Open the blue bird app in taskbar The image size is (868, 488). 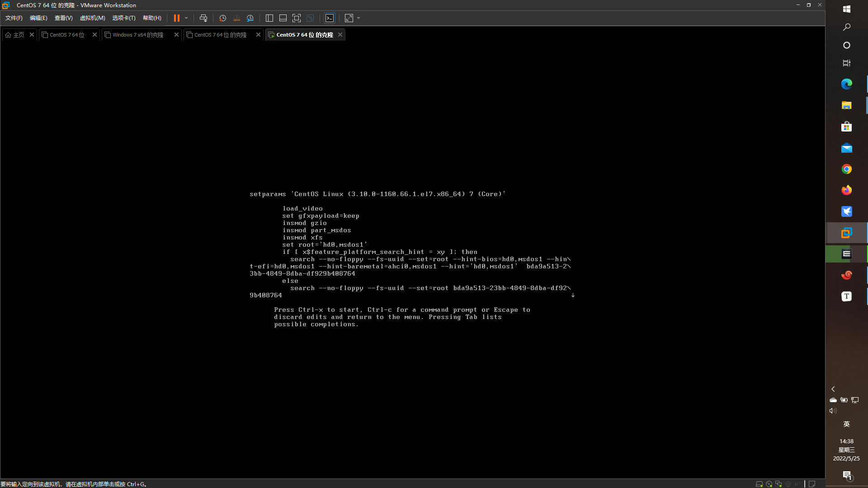[847, 211]
